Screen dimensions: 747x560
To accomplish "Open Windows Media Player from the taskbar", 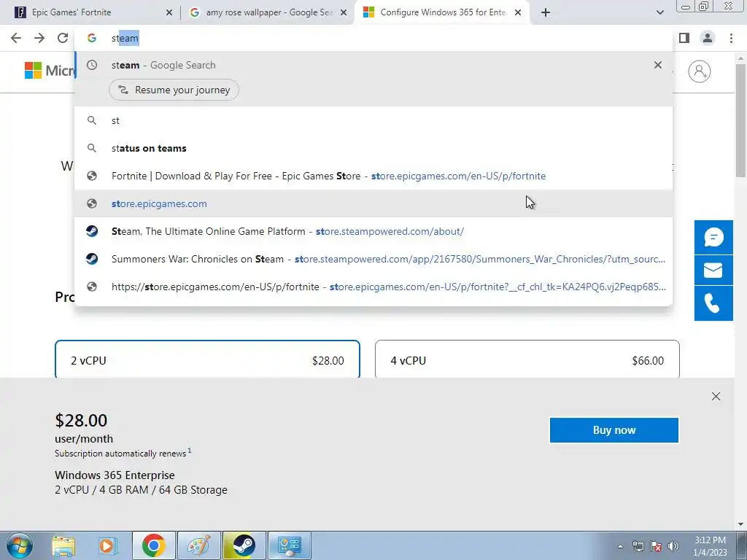I will click(x=108, y=545).
